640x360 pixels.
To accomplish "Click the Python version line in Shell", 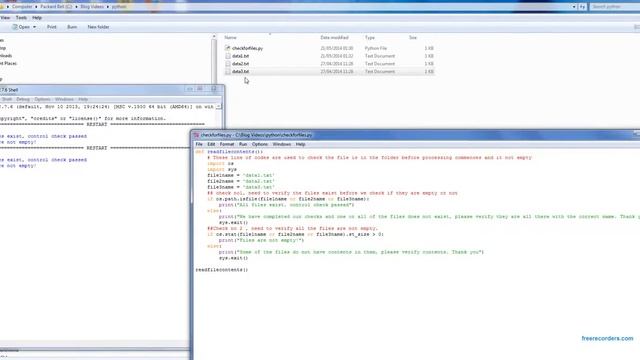I will [x=107, y=107].
